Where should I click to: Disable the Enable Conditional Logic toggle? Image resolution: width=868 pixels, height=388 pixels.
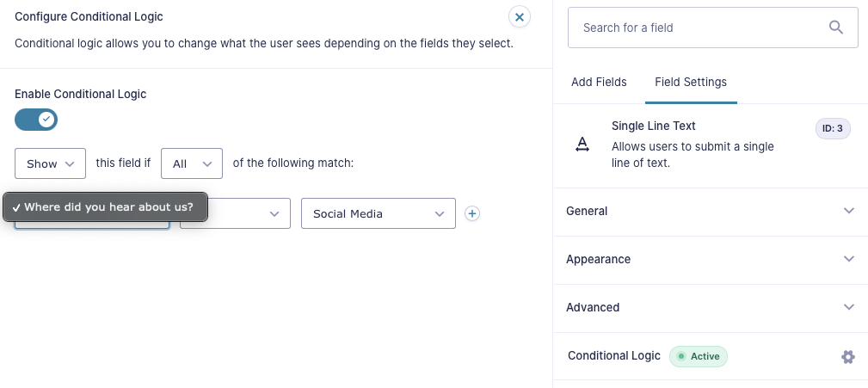click(x=36, y=120)
